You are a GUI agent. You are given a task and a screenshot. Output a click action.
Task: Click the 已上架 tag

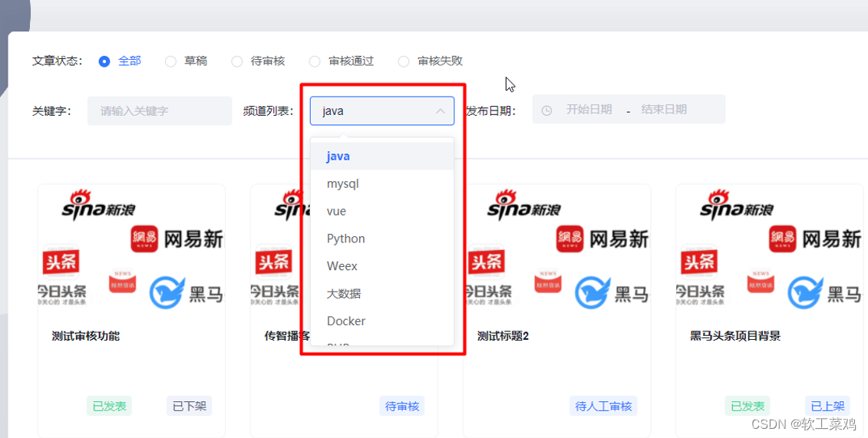827,406
